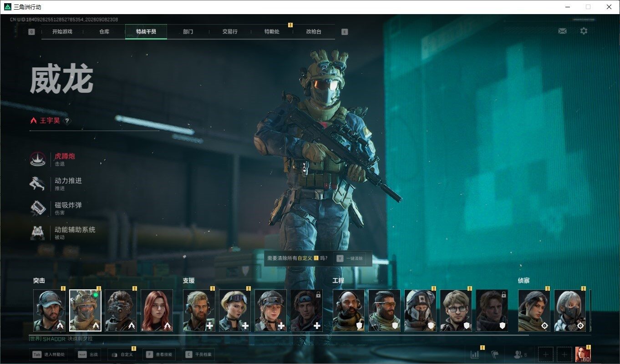Select the masked engineer in a helmet
The height and width of the screenshot is (364, 620).
coord(420,310)
